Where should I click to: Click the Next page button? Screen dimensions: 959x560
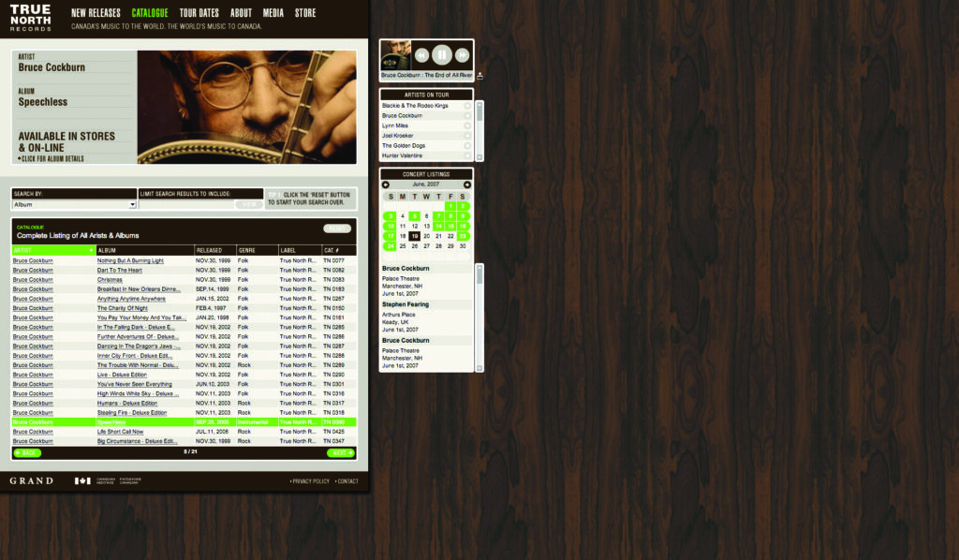point(341,453)
